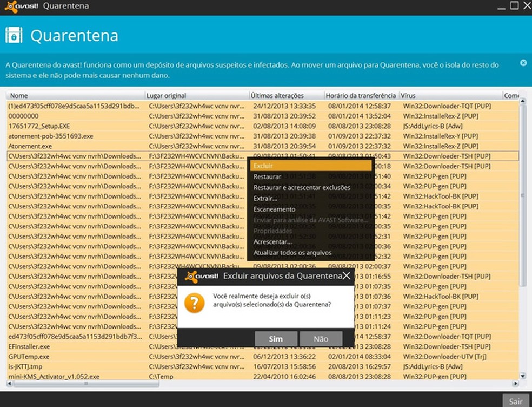This screenshot has height=407, width=532.
Task: Click the 08/01/2014 13:52:04 transfer time
Action: coord(360,116)
